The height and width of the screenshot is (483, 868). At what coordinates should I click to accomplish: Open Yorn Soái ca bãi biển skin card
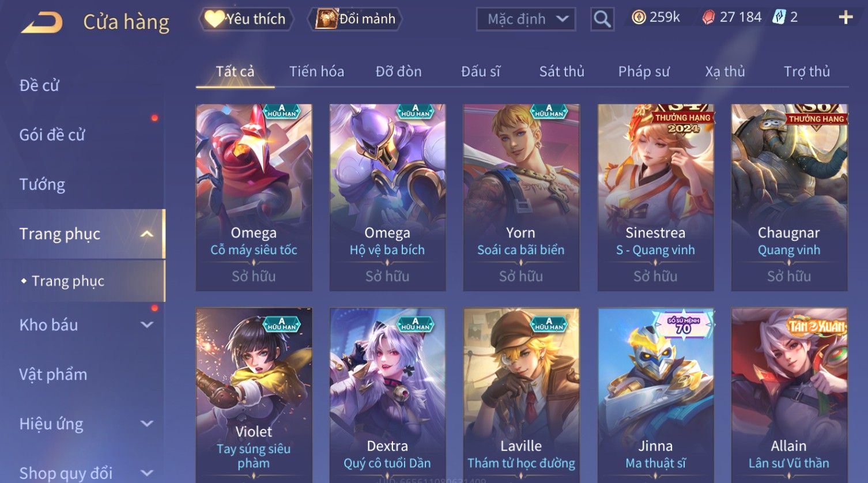[x=521, y=197]
